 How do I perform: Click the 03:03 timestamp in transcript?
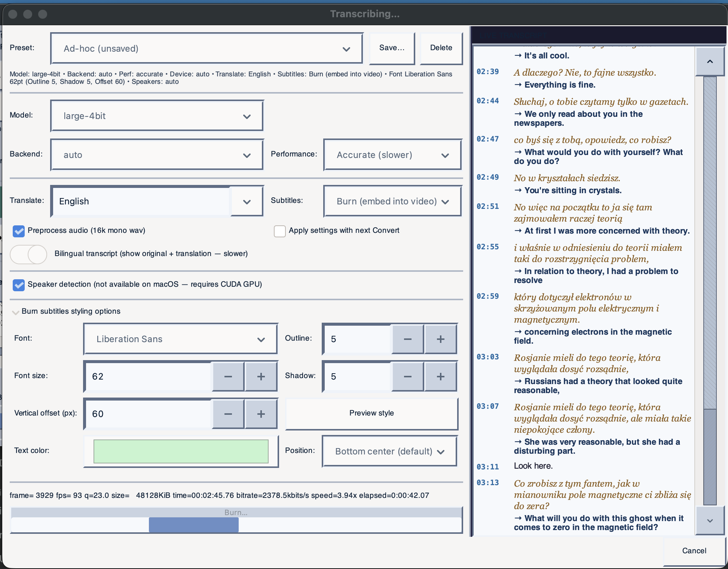[x=487, y=357]
